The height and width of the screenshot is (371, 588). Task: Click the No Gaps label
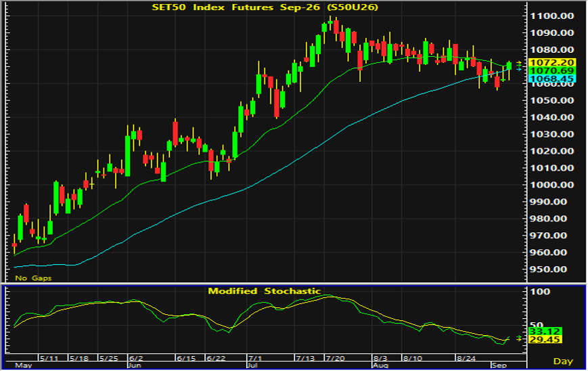click(33, 278)
